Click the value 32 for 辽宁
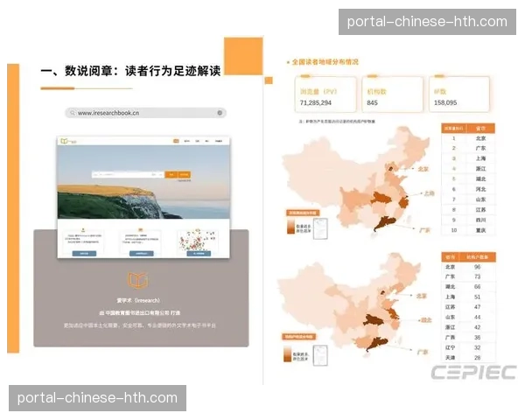Viewport: 525px width, 420px height. click(x=478, y=347)
